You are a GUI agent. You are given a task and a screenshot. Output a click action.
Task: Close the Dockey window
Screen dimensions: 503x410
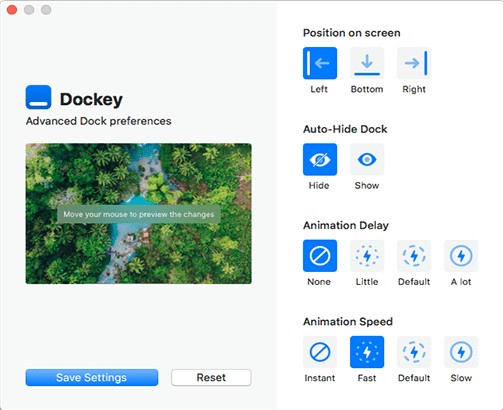tap(12, 10)
